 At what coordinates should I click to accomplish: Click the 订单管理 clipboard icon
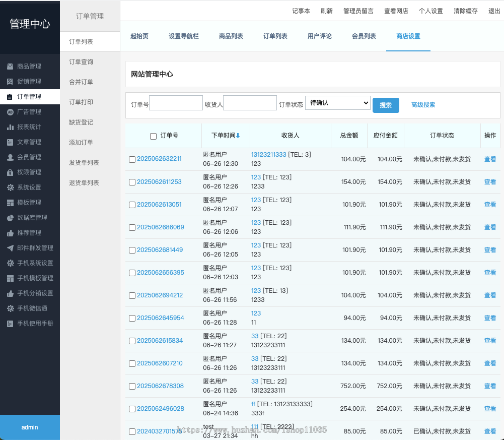click(10, 97)
